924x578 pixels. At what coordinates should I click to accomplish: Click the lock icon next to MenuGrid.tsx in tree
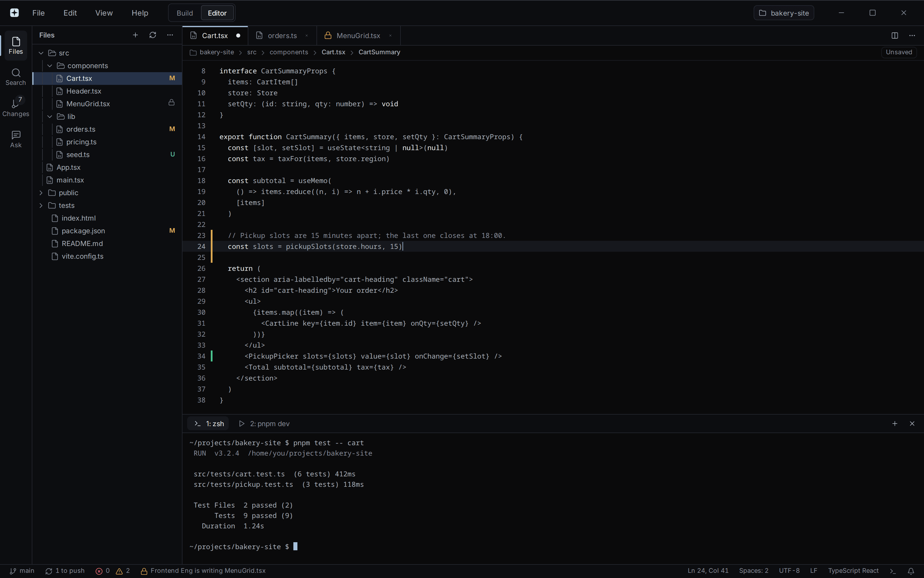tap(172, 102)
